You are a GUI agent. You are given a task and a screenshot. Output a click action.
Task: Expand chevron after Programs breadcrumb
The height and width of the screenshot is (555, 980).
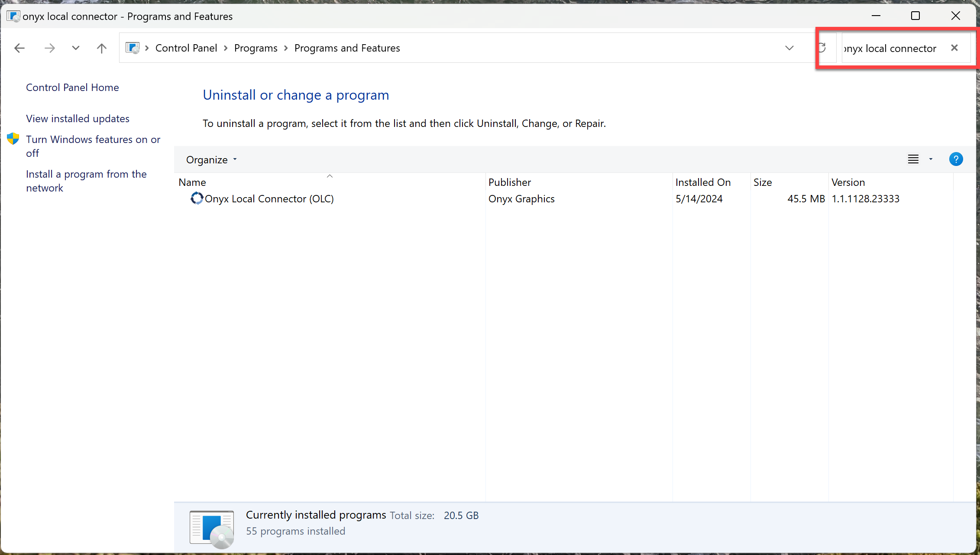click(286, 48)
